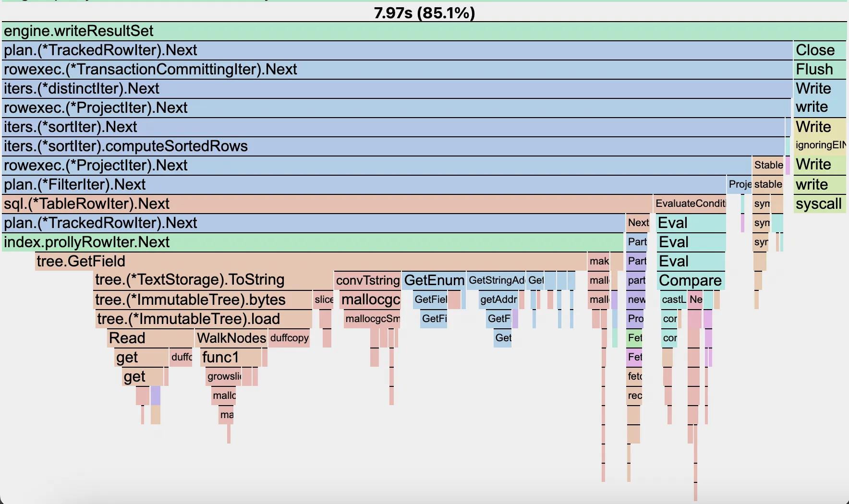Click the tree.(*TextStorage).ToString frame
This screenshot has width=849, height=504.
pyautogui.click(x=213, y=280)
